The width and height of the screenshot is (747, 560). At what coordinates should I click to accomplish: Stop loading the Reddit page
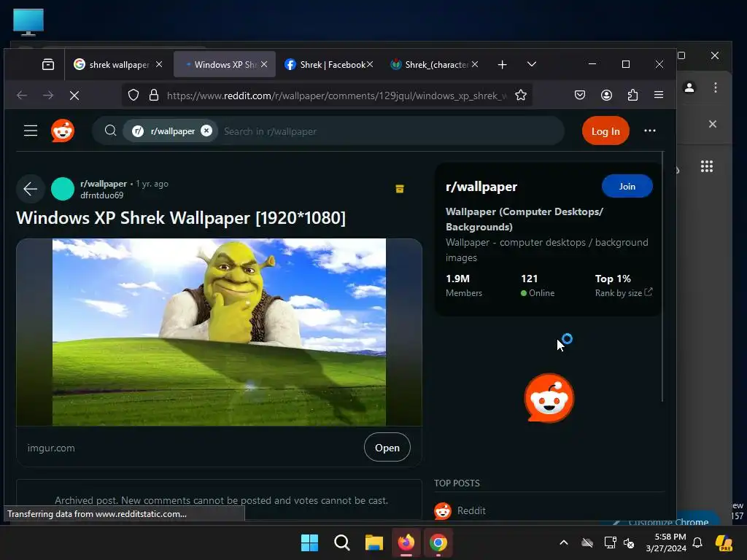point(74,96)
